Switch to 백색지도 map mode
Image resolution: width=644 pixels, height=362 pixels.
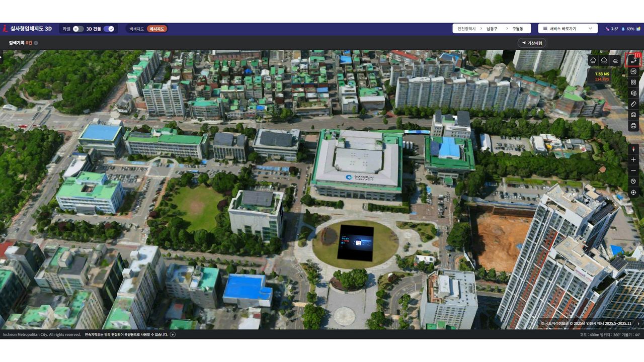136,29
